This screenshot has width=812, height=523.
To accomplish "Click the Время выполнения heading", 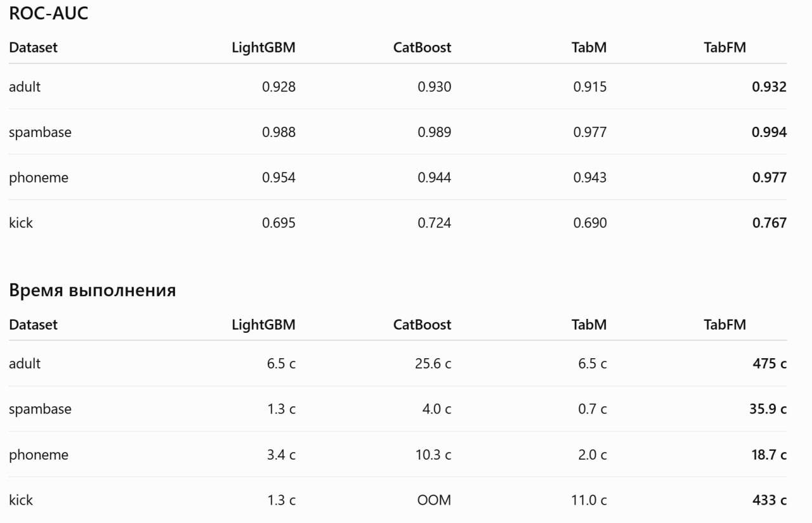I will [92, 290].
